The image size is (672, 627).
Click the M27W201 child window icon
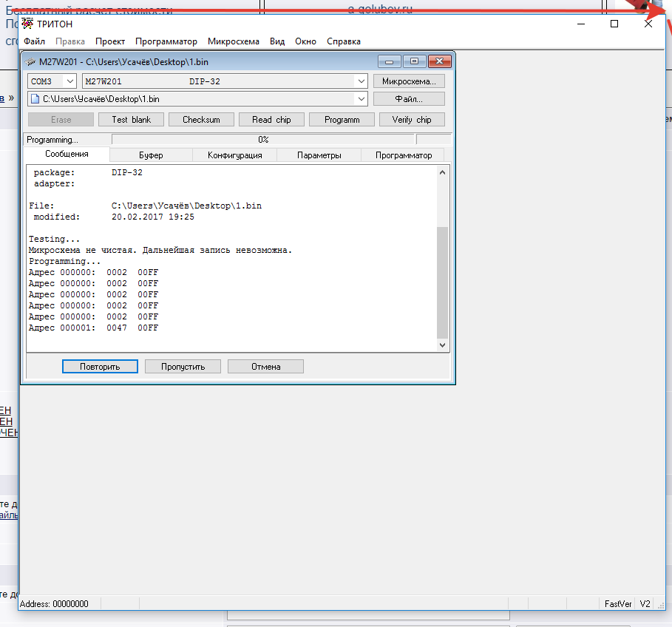pos(30,61)
